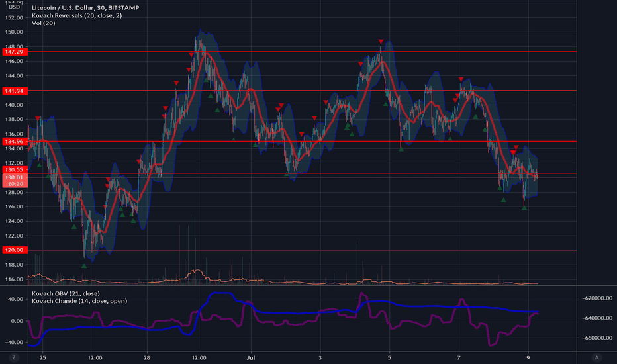Click the 144.00 price axis value

(x=14, y=75)
